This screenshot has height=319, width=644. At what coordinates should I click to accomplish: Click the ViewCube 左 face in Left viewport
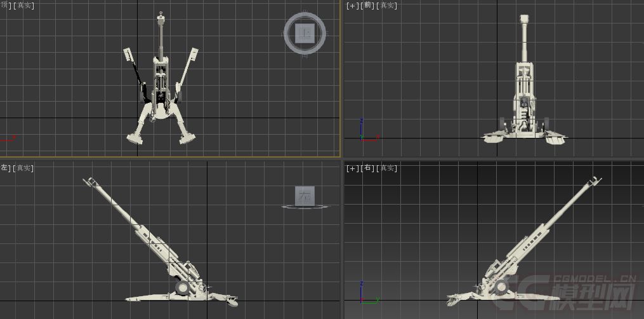[x=304, y=194]
